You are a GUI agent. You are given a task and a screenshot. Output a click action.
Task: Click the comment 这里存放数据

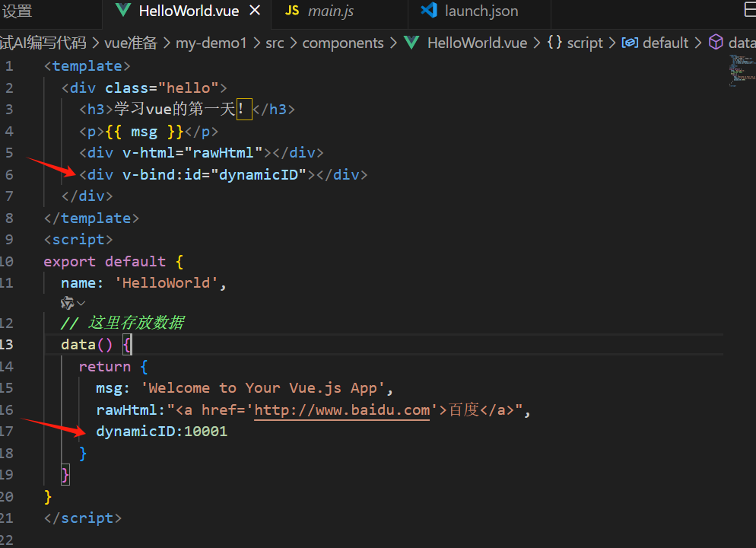[x=135, y=323]
